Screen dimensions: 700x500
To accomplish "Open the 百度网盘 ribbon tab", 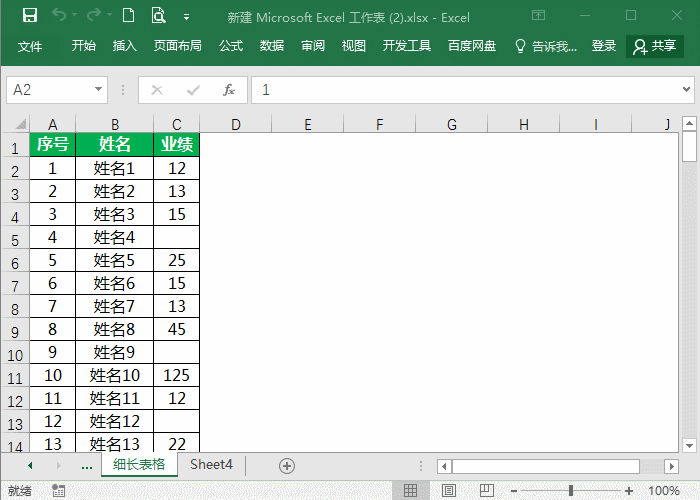I will [472, 46].
